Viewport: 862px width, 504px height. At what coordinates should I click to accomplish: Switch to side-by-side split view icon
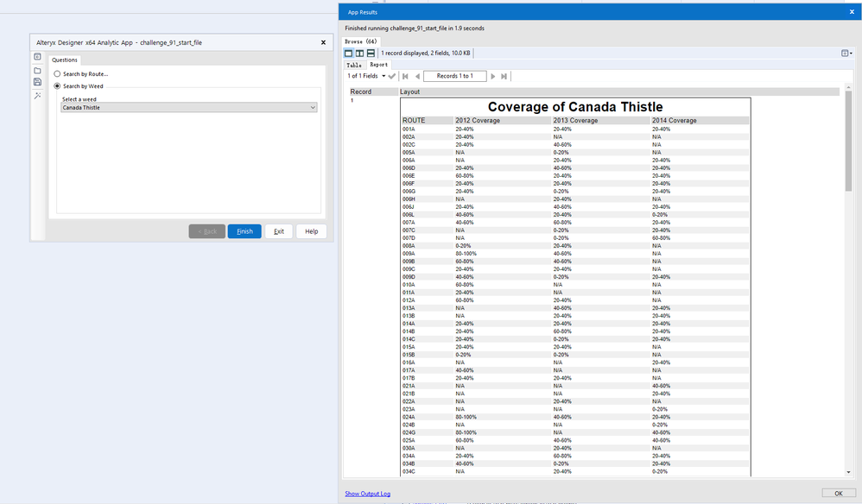tap(360, 54)
